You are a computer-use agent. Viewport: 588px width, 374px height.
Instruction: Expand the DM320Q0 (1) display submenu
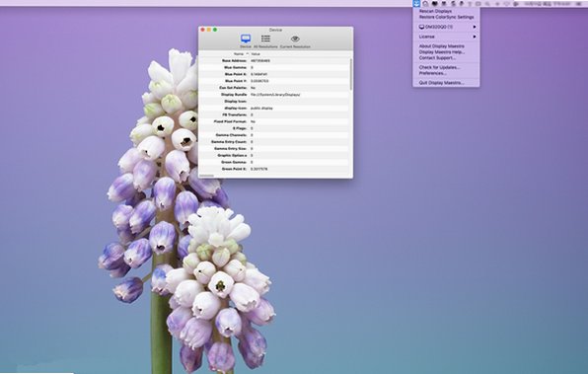coord(446,27)
